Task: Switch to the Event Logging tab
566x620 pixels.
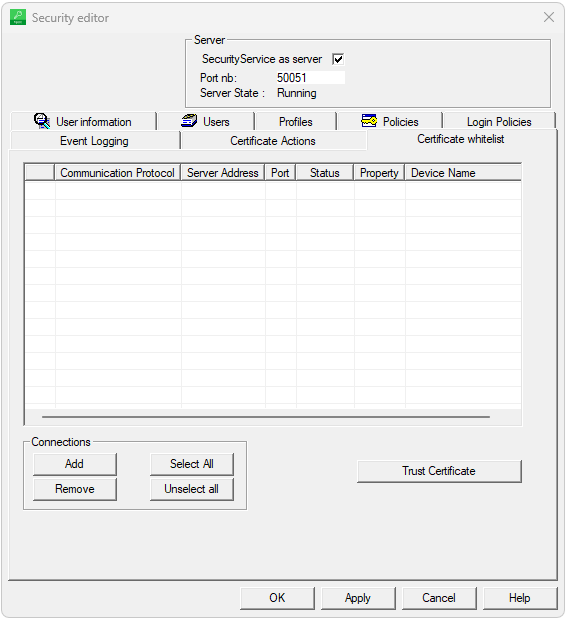Action: pos(95,141)
